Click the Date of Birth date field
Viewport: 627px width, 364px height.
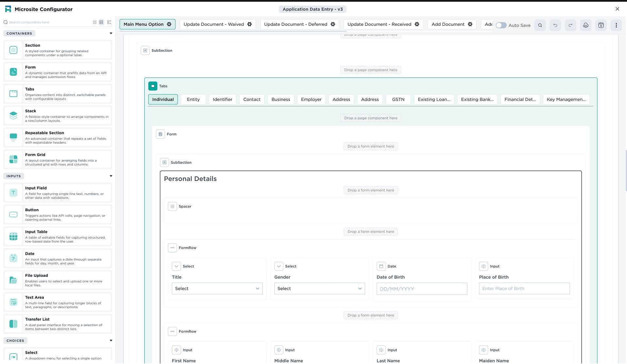tap(422, 289)
